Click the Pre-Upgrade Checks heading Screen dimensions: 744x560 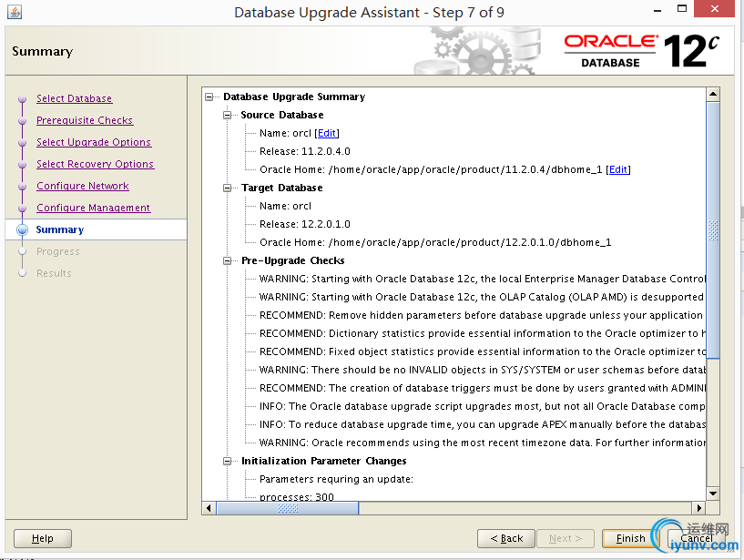coord(292,261)
